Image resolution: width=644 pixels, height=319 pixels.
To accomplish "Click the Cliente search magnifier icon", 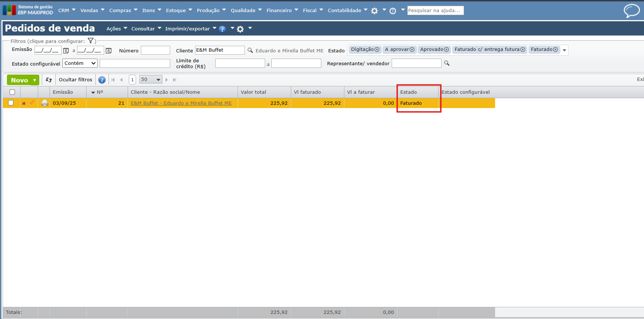I will click(x=250, y=50).
